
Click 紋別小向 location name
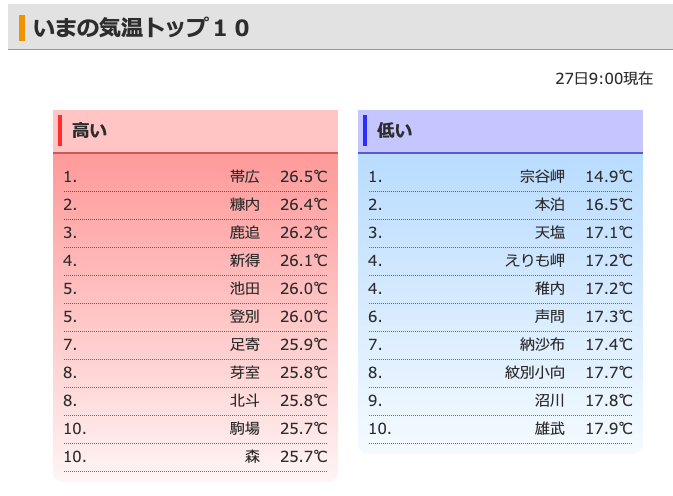coord(535,373)
